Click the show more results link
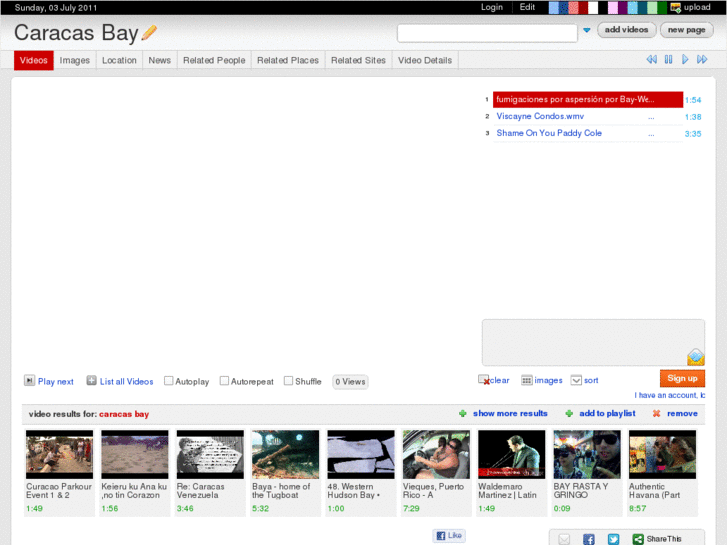This screenshot has height=545, width=727. click(x=510, y=413)
